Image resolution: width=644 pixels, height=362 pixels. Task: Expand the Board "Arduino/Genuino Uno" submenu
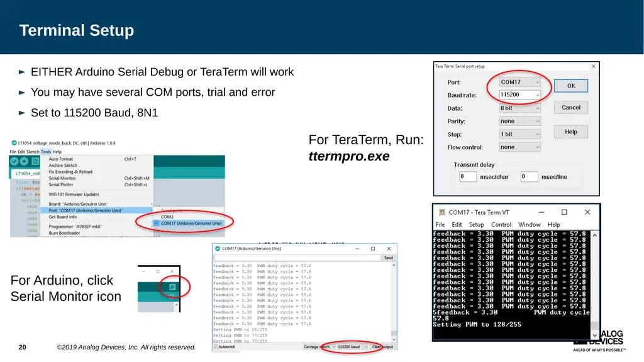point(97,204)
